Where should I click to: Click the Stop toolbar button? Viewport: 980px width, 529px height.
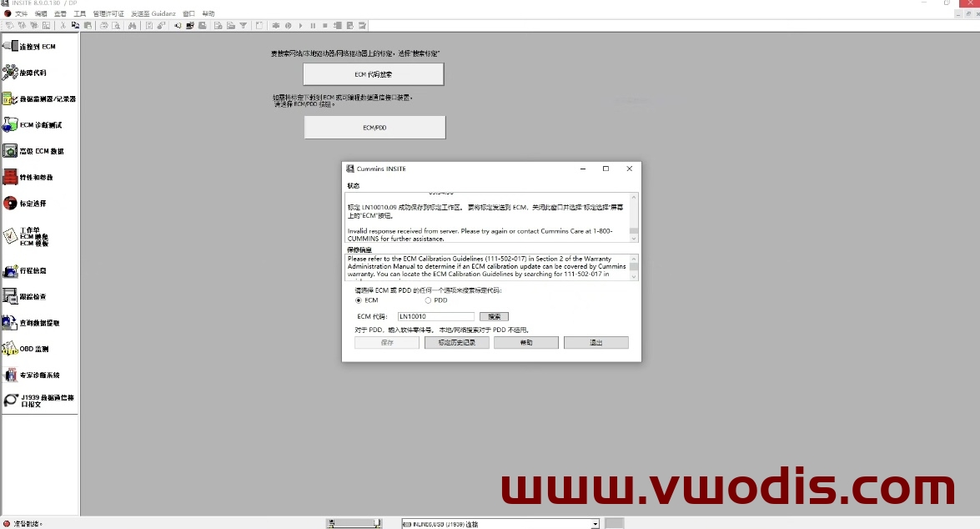pyautogui.click(x=325, y=26)
